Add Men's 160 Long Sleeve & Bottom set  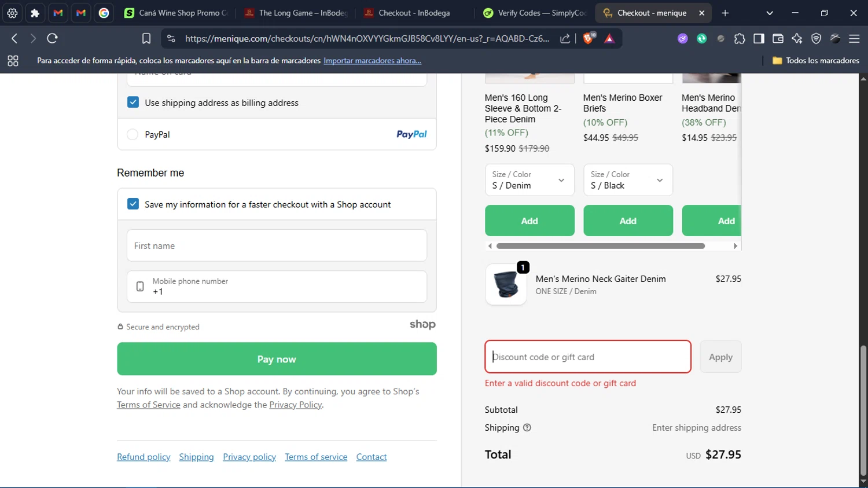[x=529, y=221]
